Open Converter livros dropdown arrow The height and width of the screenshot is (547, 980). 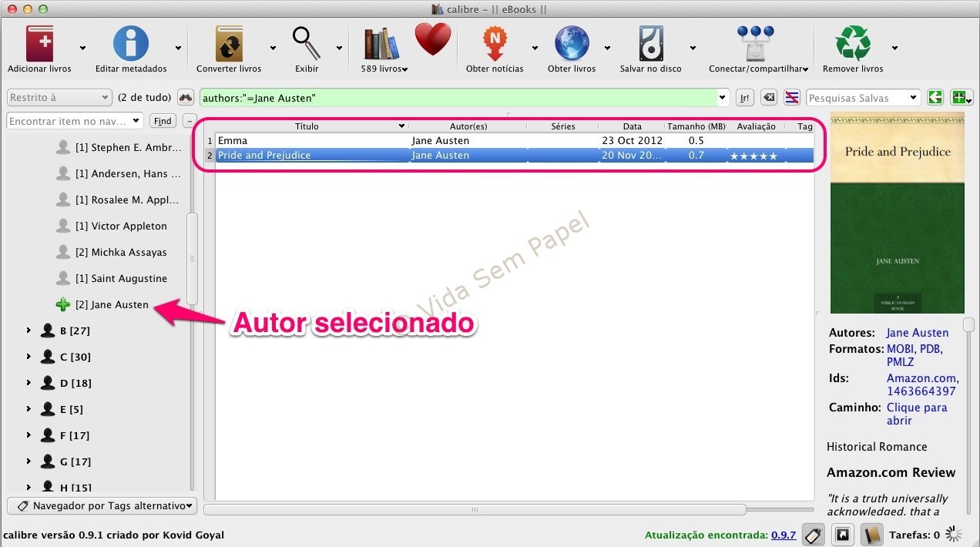[x=272, y=48]
